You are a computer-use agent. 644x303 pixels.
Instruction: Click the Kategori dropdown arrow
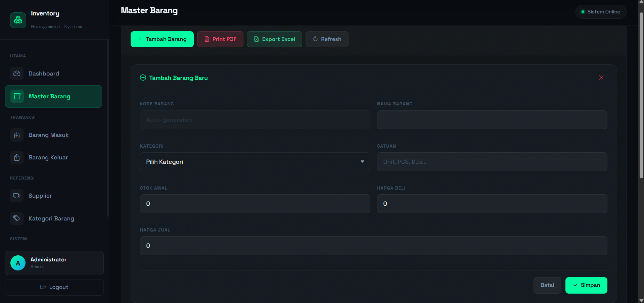click(x=362, y=162)
